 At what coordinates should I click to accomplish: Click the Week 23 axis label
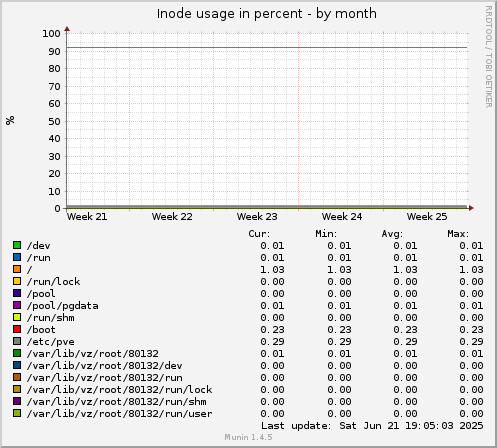click(x=257, y=217)
